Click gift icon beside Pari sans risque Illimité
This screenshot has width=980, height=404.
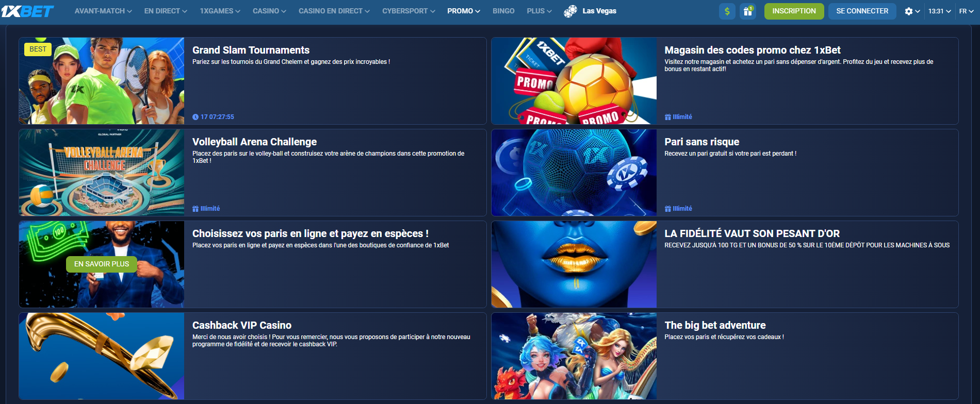(668, 209)
